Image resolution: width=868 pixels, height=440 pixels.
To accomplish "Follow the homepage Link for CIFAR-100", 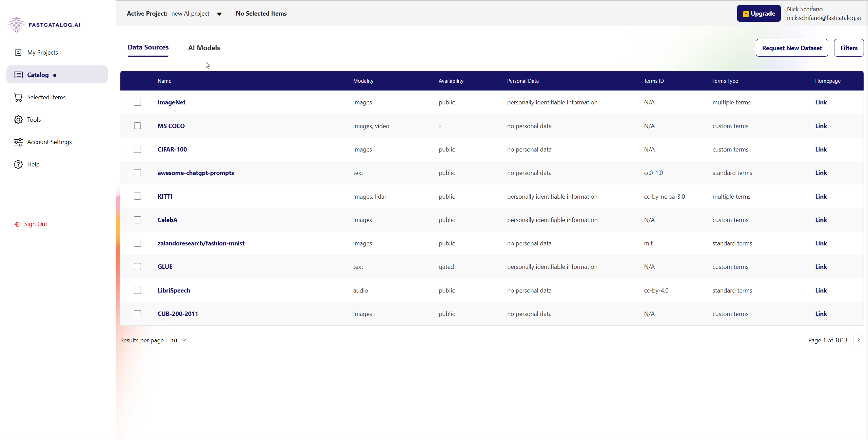I will [x=821, y=149].
